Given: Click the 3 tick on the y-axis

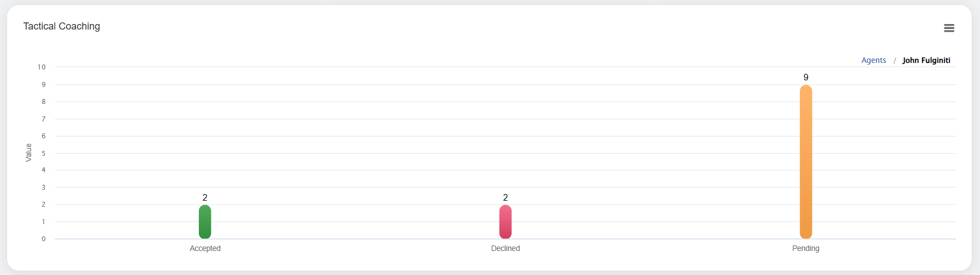Looking at the screenshot, I should [44, 188].
